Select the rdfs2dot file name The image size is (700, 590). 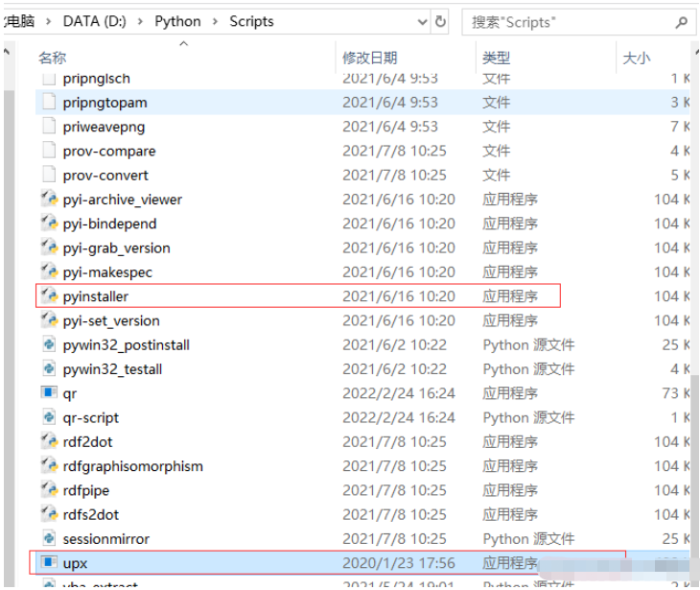[x=91, y=514]
